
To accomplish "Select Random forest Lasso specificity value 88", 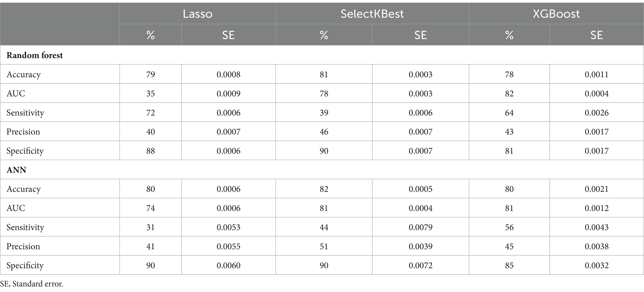I will click(x=150, y=151).
